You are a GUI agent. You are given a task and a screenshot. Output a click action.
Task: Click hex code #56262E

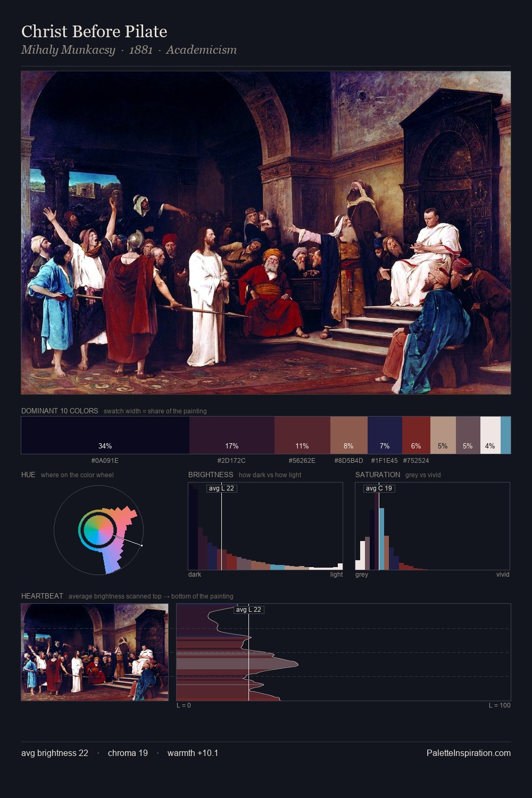(x=302, y=461)
